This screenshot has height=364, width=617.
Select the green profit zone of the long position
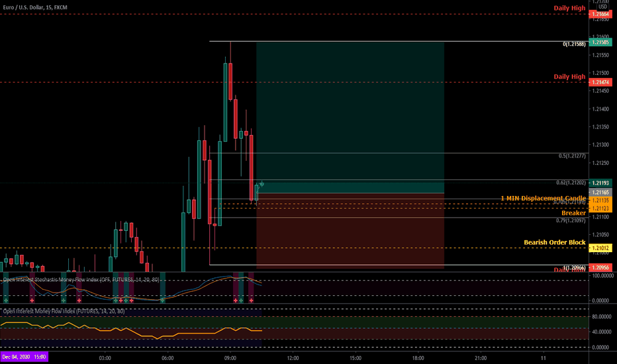[350, 117]
